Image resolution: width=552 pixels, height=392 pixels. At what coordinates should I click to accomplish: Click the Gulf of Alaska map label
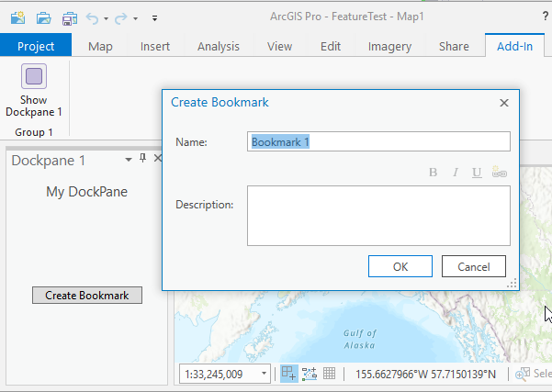coord(360,339)
